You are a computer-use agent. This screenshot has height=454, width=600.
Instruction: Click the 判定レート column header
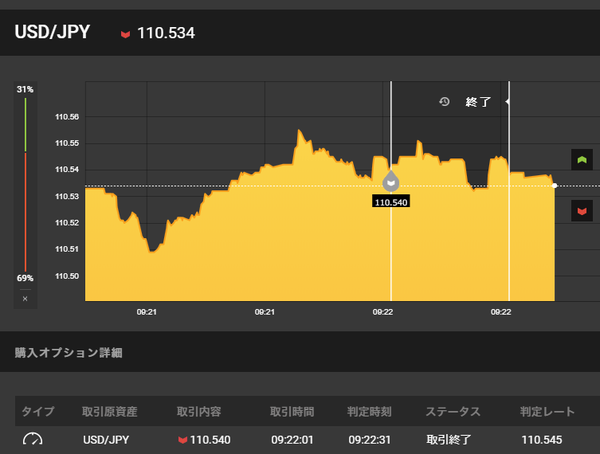point(547,412)
